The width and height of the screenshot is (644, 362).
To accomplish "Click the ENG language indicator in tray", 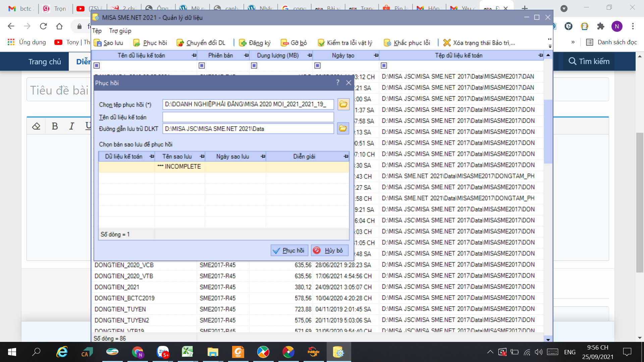I will click(x=570, y=352).
